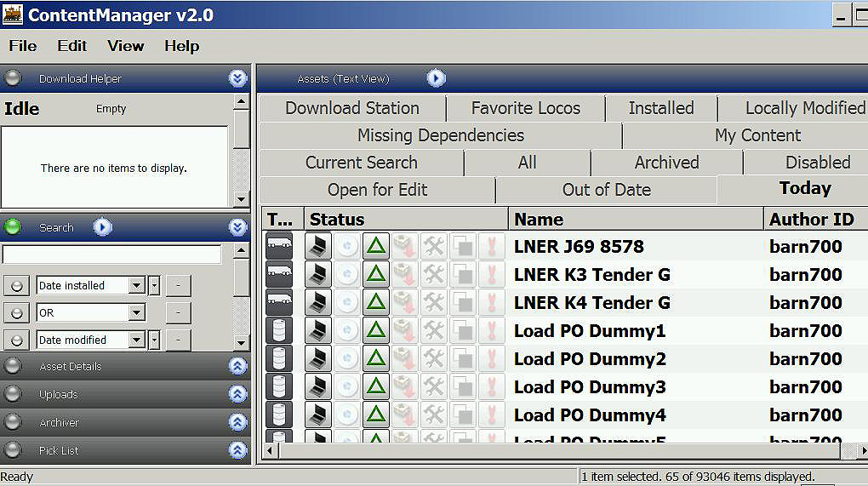
Task: Click the horizontal scrollbar under the asset list
Action: pos(553,450)
